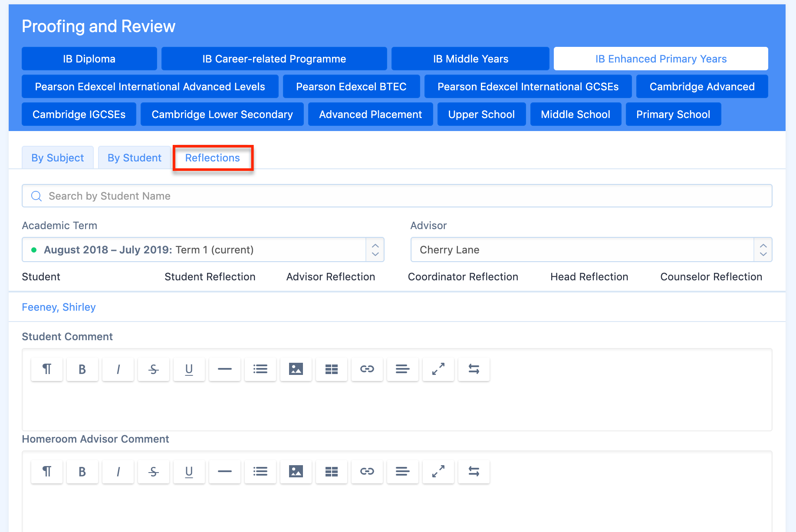
Task: Expand Student Comment editor to fullscreen
Action: click(x=438, y=369)
